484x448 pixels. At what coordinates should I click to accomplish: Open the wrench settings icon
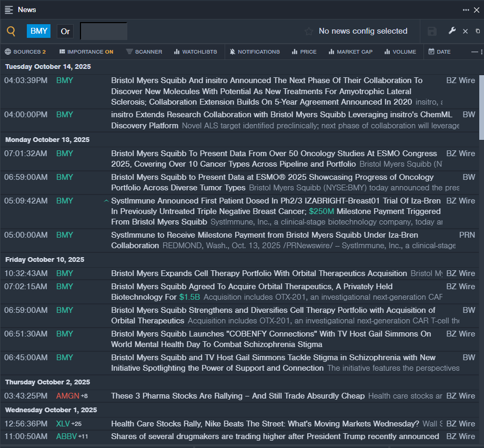coord(452,31)
